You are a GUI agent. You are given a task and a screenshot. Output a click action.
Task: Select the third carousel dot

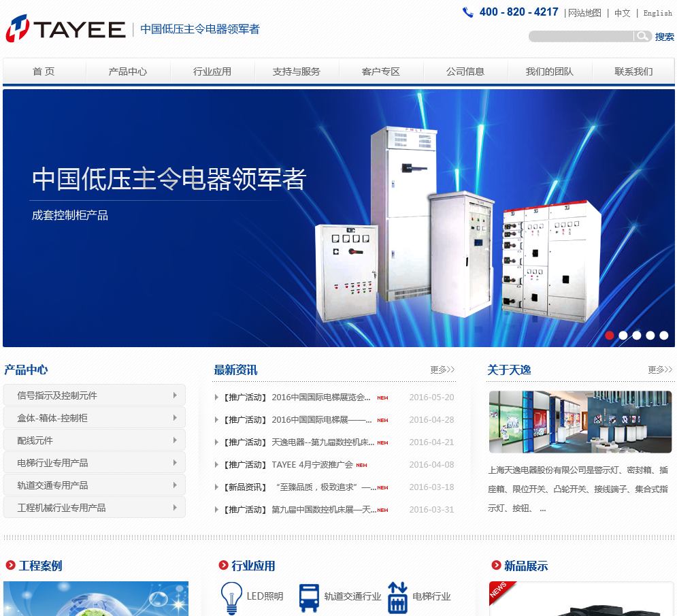tap(636, 335)
